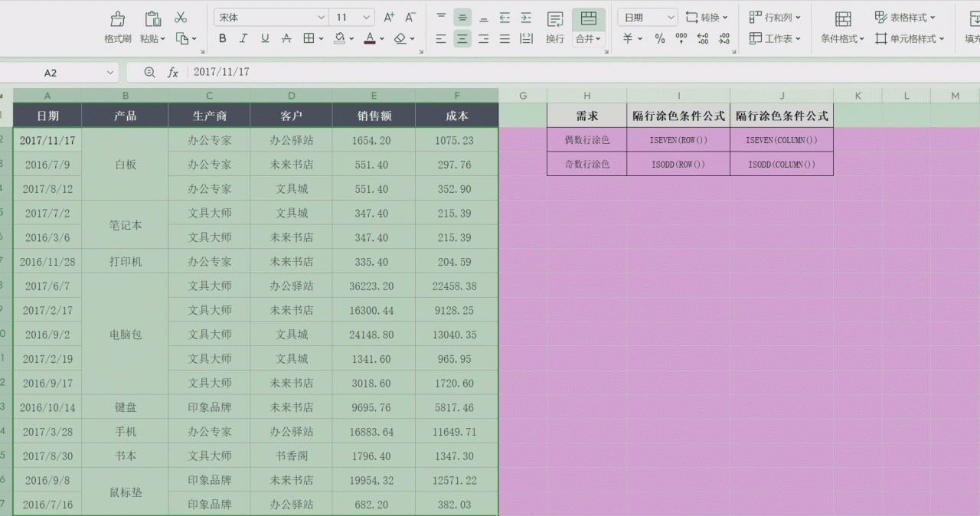Open the 表格样式 table style menu

(x=905, y=17)
